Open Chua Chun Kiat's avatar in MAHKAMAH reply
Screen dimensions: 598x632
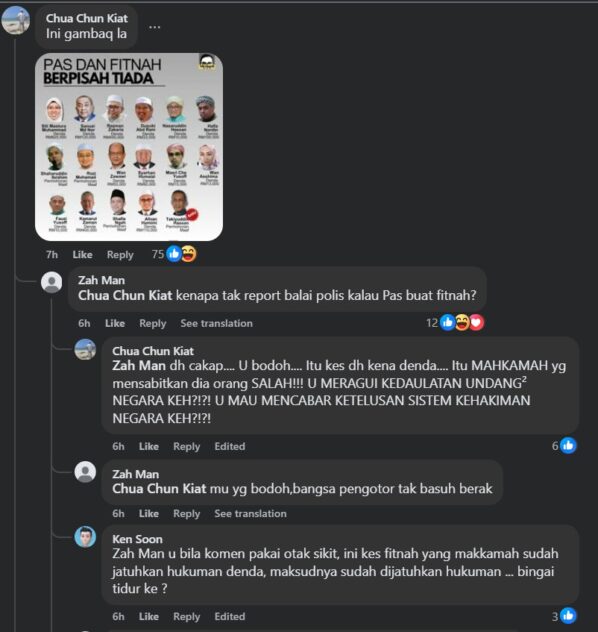click(85, 349)
